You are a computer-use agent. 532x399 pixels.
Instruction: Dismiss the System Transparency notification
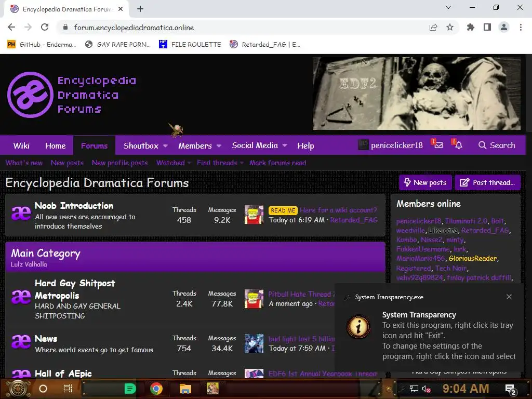pyautogui.click(x=509, y=297)
